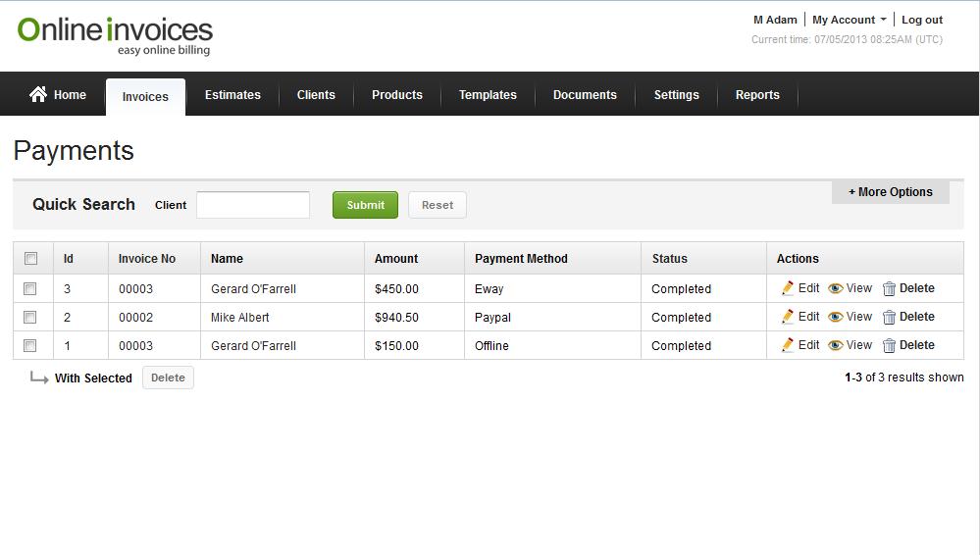This screenshot has width=980, height=555.
Task: Expand the More Options search panel
Action: point(890,192)
